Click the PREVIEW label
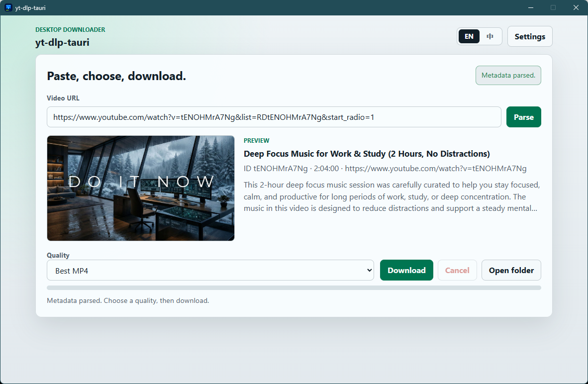 (x=257, y=141)
